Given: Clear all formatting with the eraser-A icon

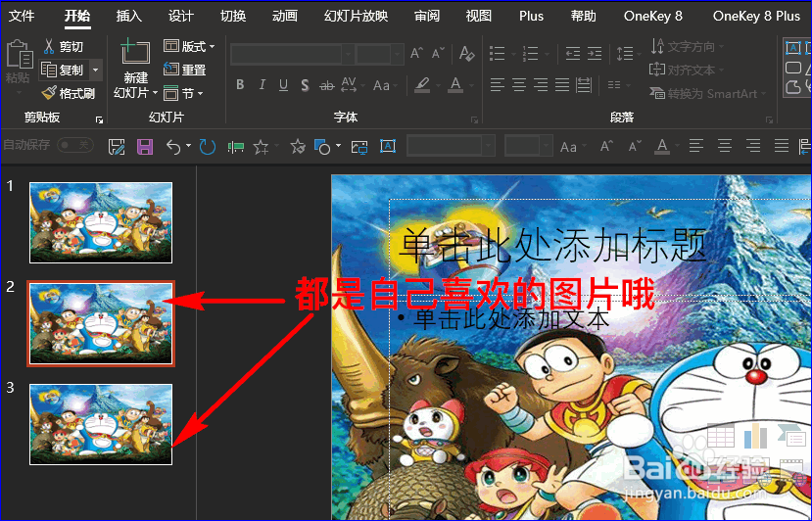Looking at the screenshot, I should click(x=466, y=53).
